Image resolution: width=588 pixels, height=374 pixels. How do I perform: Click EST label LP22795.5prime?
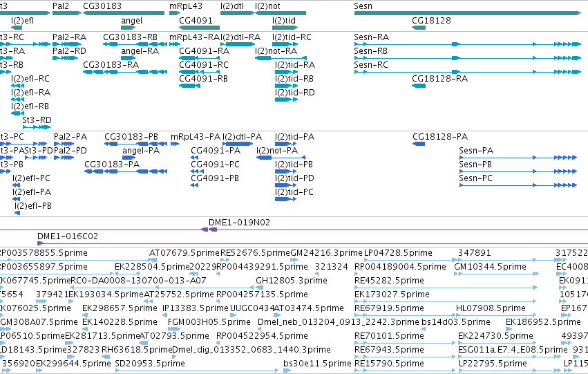point(493,364)
